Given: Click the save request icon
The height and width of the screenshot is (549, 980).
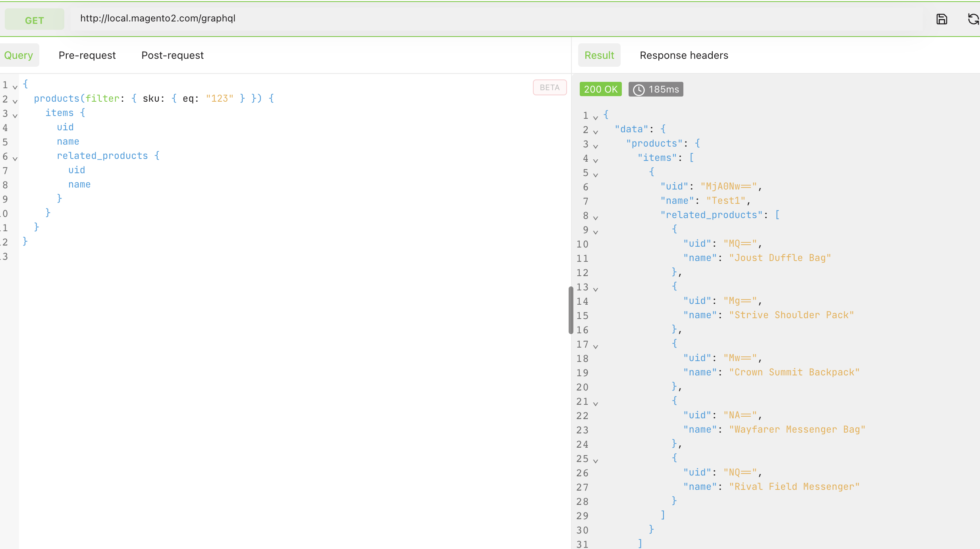Looking at the screenshot, I should 941,19.
